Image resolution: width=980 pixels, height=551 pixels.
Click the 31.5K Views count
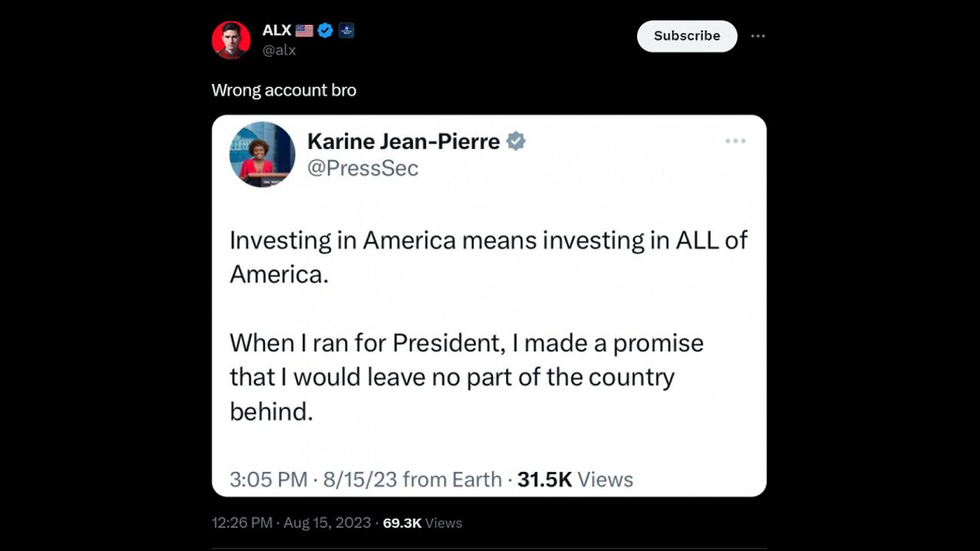pos(575,480)
